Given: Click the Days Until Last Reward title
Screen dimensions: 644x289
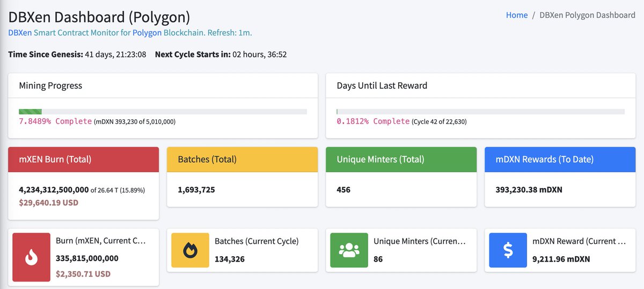Looking at the screenshot, I should (x=382, y=85).
